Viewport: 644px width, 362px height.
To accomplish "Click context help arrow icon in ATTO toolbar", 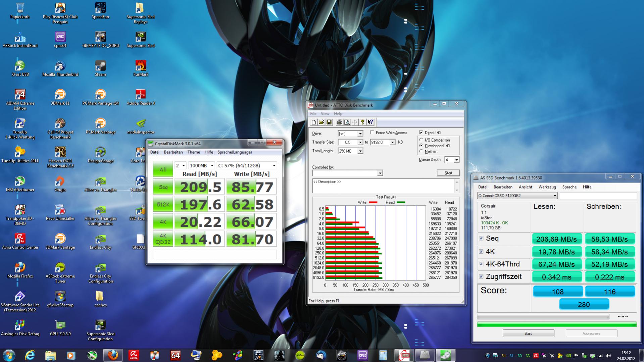I will click(370, 122).
